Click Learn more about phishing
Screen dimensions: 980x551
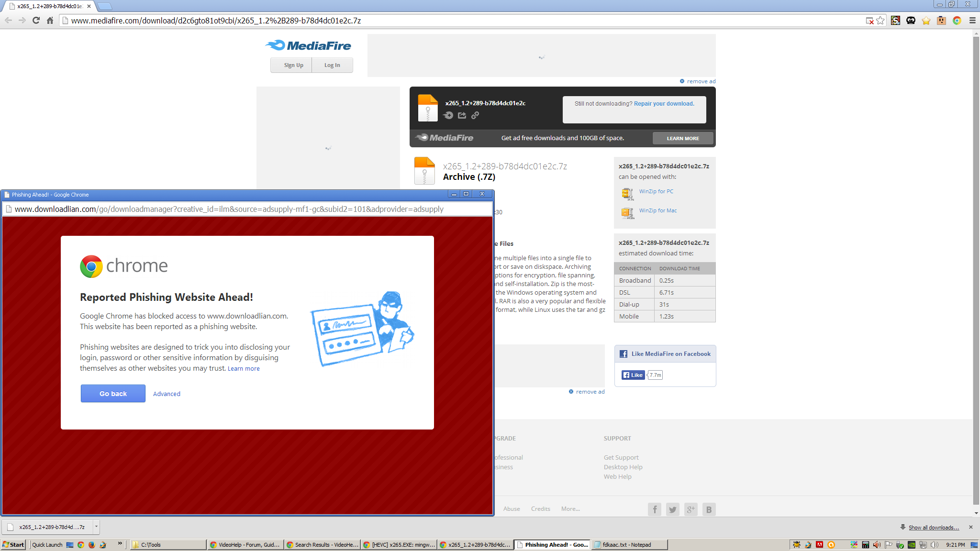pos(244,369)
